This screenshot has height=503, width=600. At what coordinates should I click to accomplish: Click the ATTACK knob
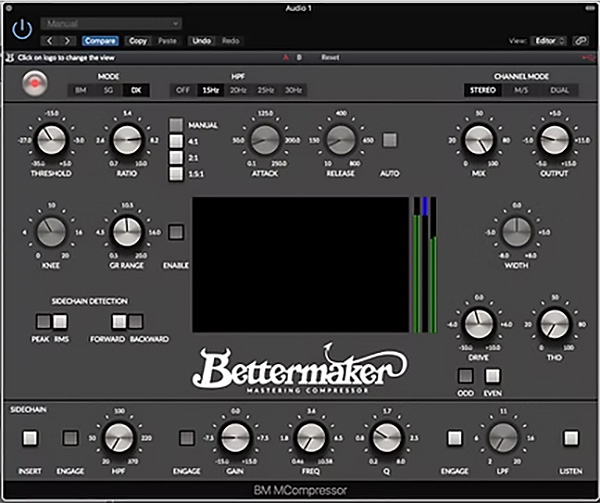tap(265, 140)
